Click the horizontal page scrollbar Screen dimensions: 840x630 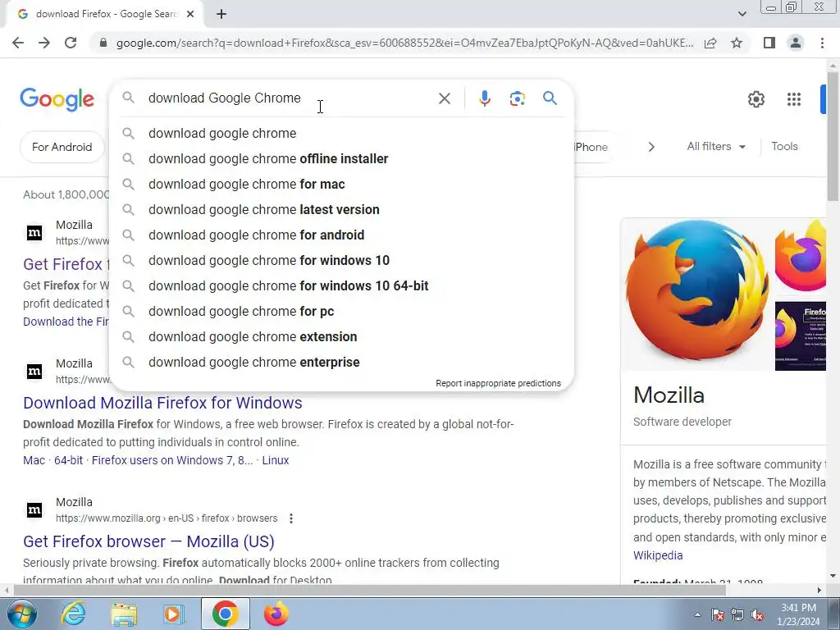click(x=370, y=590)
